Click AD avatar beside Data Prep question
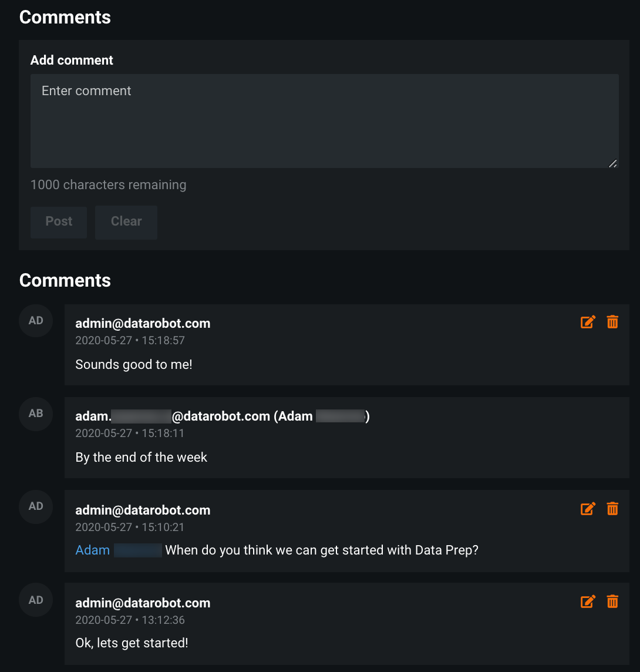640x672 pixels. 36,506
